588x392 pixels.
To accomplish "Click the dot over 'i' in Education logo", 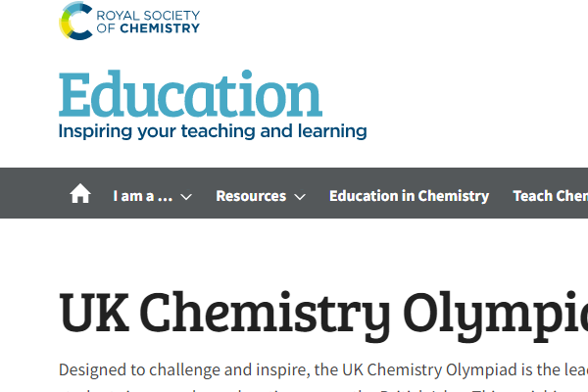I will click(x=247, y=74).
